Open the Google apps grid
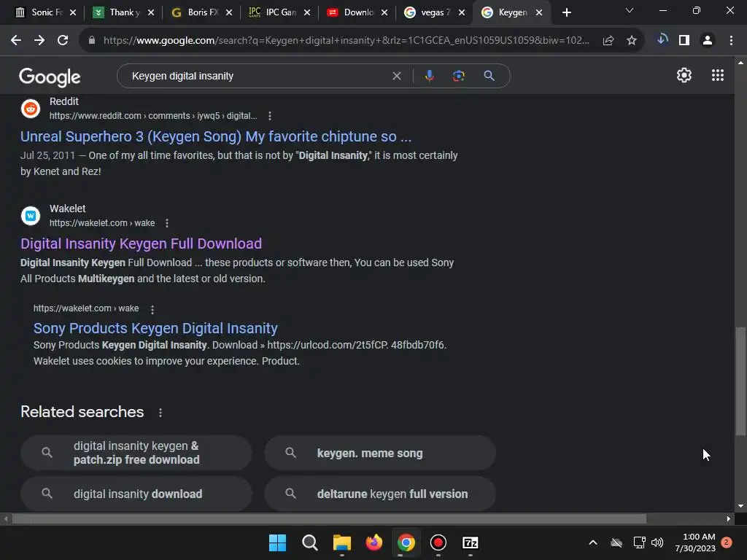This screenshot has width=747, height=560. click(718, 75)
